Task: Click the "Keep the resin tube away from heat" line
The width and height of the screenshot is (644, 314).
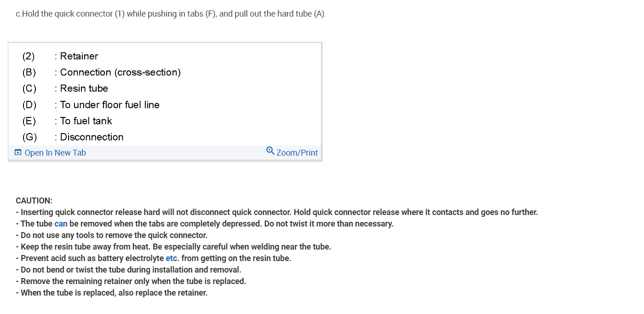Action: coord(173,247)
